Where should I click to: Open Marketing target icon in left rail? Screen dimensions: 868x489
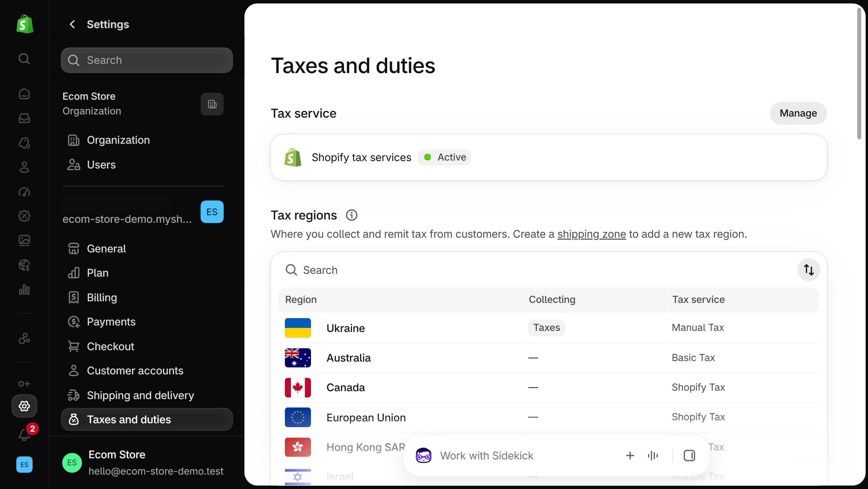[24, 192]
